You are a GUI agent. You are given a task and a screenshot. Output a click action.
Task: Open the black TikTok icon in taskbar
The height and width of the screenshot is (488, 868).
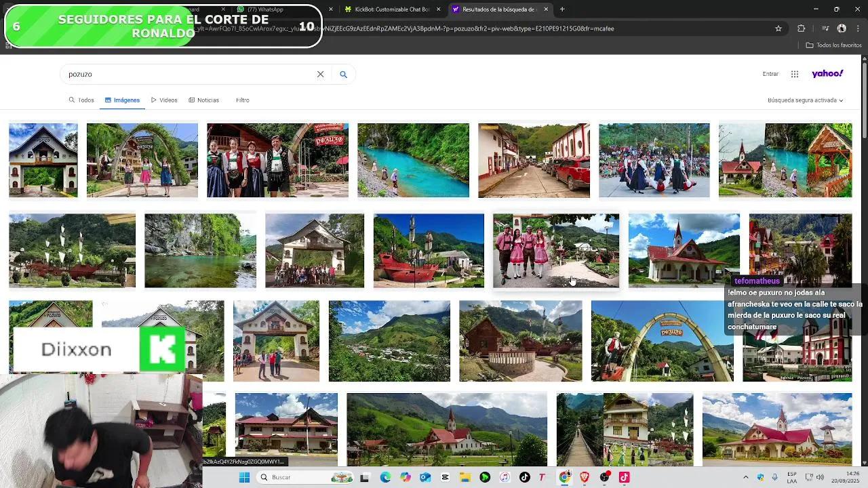[524, 477]
